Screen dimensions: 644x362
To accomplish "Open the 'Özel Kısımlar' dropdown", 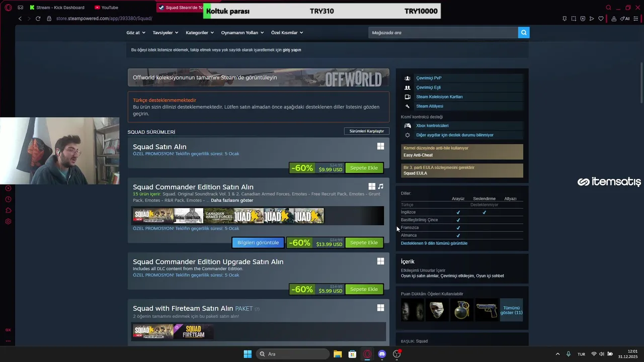I will coord(287,33).
